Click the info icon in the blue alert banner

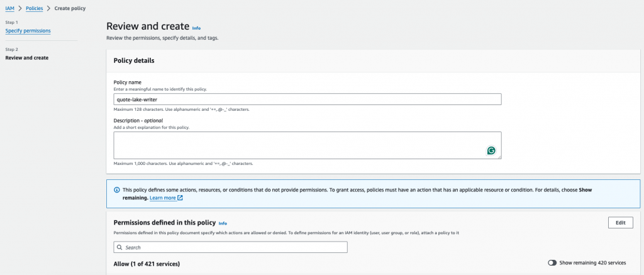116,189
